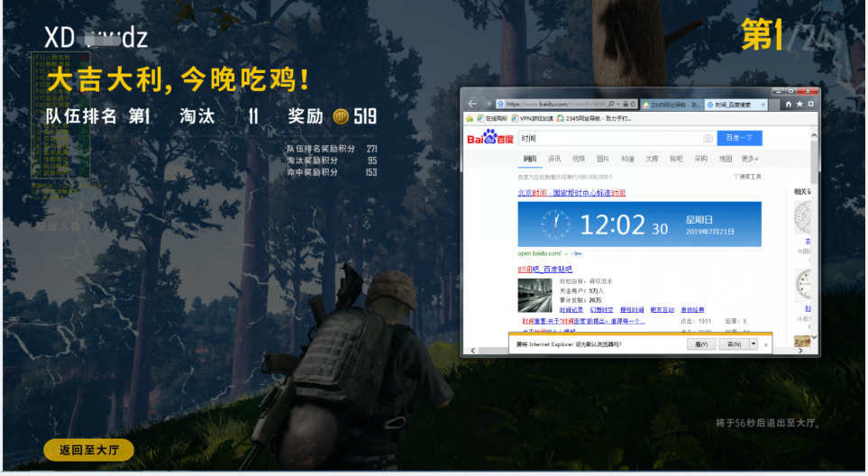Screen dimensions: 868x476
Task: Click the blue 12:02 clock widget
Action: (x=639, y=224)
